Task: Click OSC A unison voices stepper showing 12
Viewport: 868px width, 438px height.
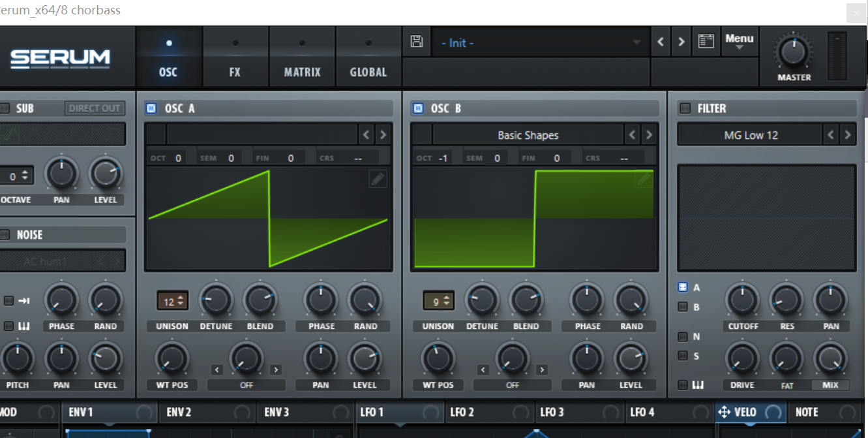Action: tap(172, 302)
